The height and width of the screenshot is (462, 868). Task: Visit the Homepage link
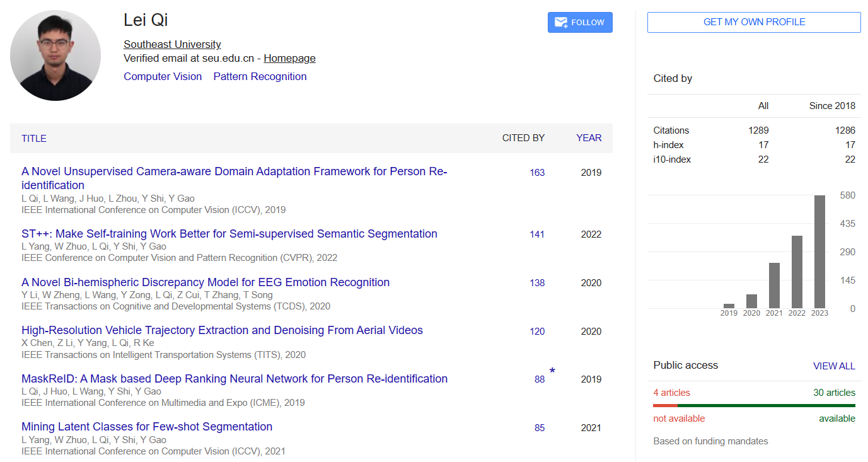coord(289,58)
